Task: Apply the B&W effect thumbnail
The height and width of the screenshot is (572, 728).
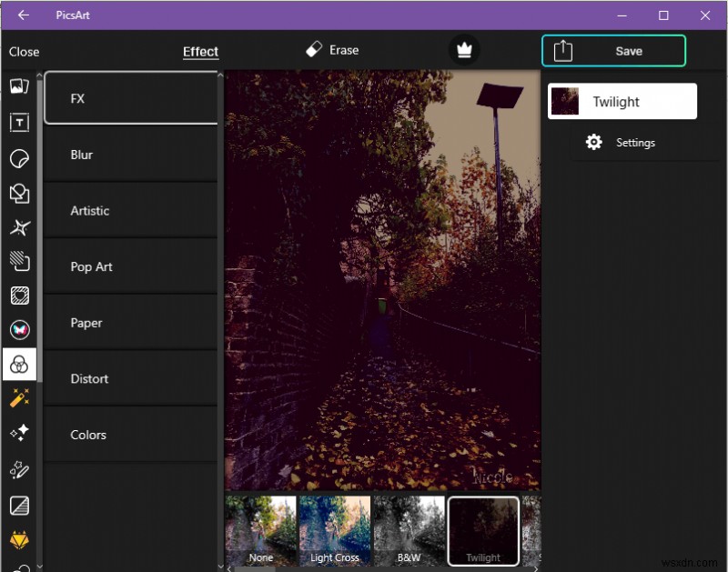Action: pyautogui.click(x=409, y=531)
